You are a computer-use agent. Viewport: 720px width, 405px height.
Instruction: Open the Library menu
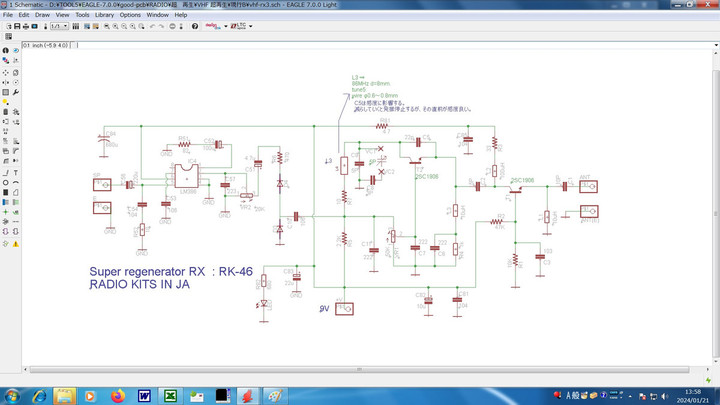point(102,15)
